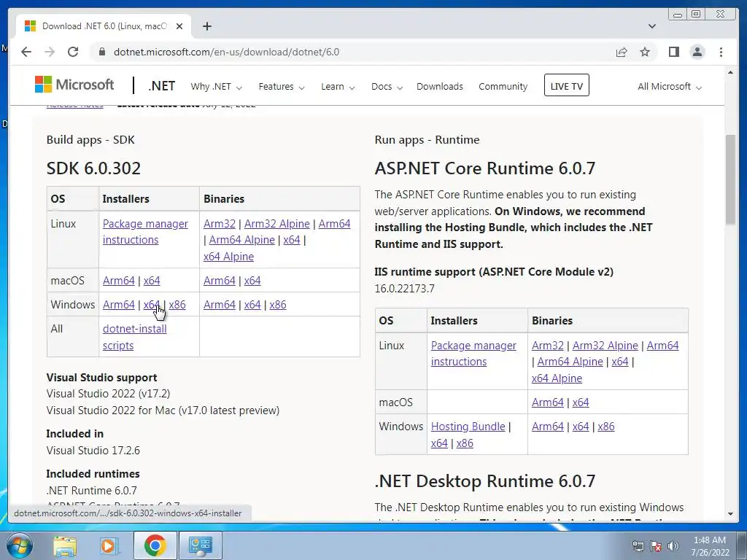Select the SDK 6.0.302 heading text

pos(93,168)
